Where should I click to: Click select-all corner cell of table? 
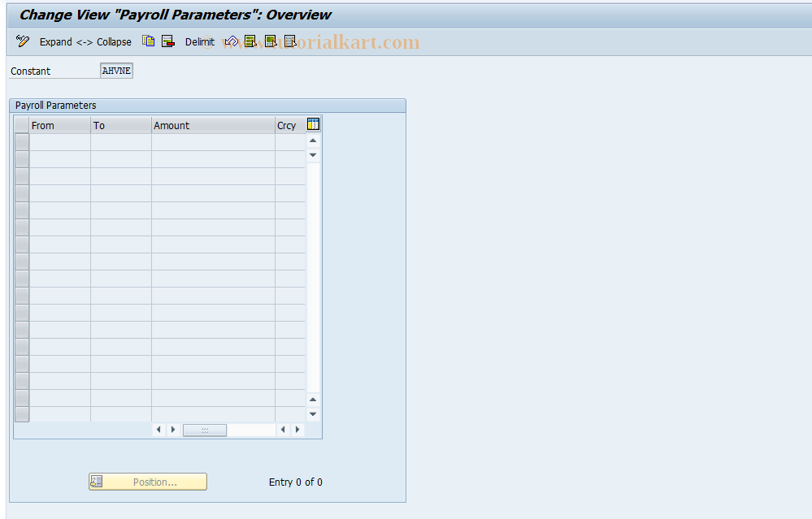tap(22, 125)
